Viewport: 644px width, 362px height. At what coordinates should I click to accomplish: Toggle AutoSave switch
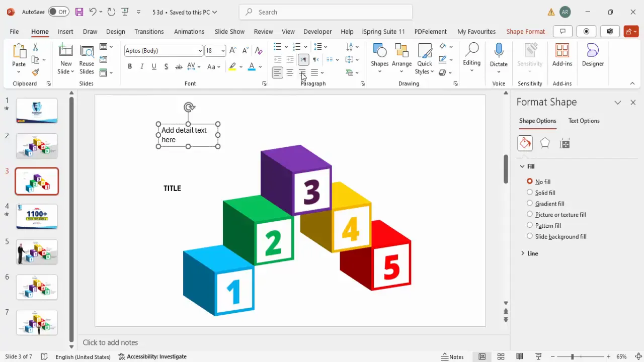pyautogui.click(x=59, y=12)
